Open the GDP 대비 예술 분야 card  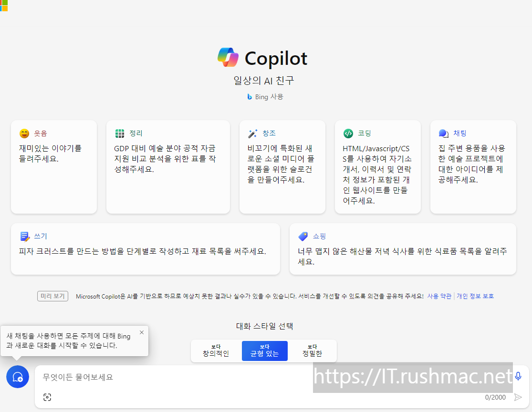(168, 167)
